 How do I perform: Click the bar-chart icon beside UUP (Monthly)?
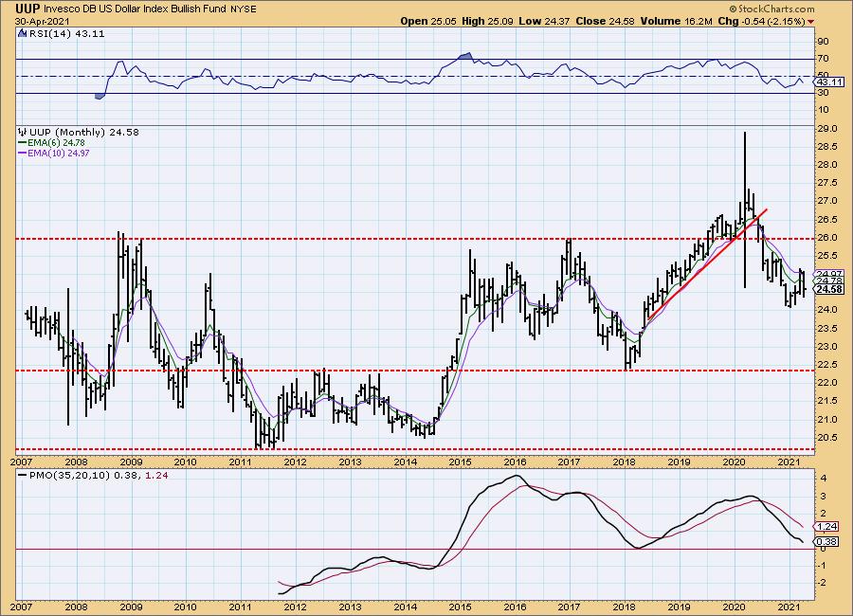pos(23,132)
